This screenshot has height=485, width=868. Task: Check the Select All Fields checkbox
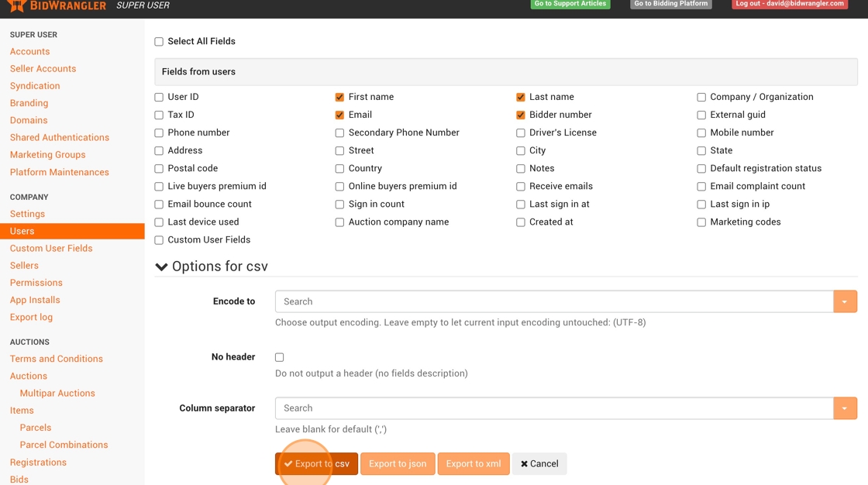159,42
